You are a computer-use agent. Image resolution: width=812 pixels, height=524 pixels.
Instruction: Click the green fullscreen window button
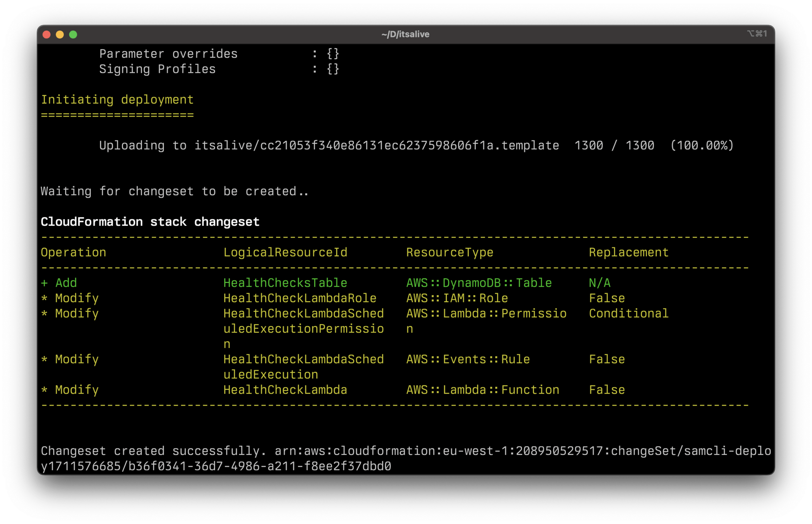tap(73, 35)
